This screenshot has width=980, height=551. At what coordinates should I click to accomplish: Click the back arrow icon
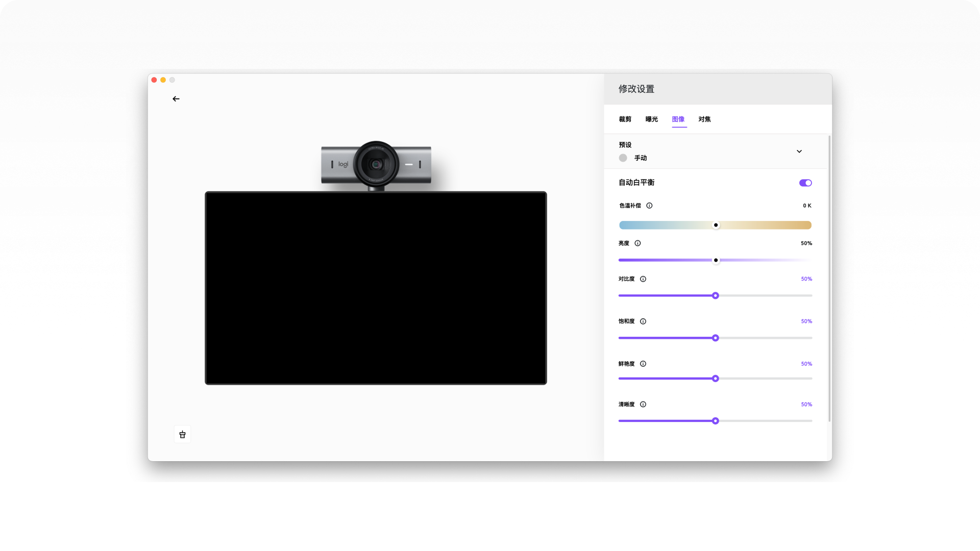(x=176, y=99)
